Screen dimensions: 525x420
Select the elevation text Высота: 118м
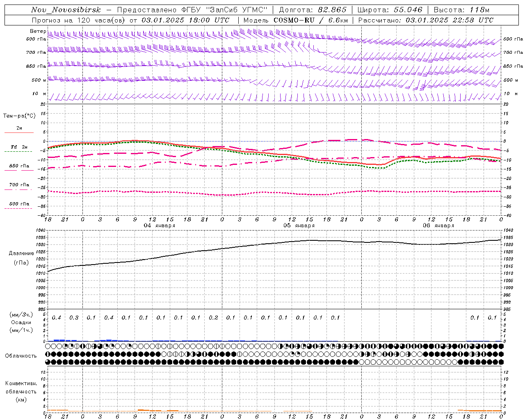(462, 10)
